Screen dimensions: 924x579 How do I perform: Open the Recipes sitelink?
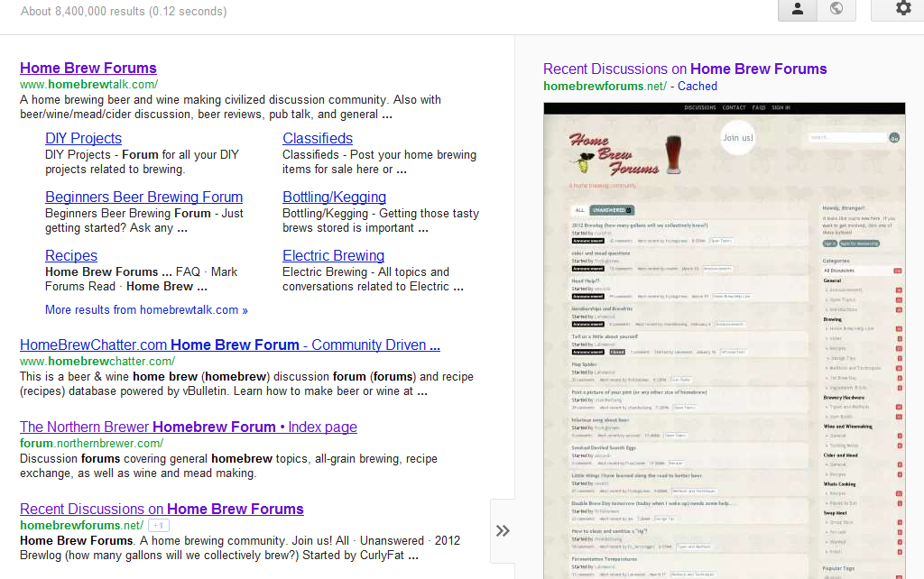[x=71, y=255]
